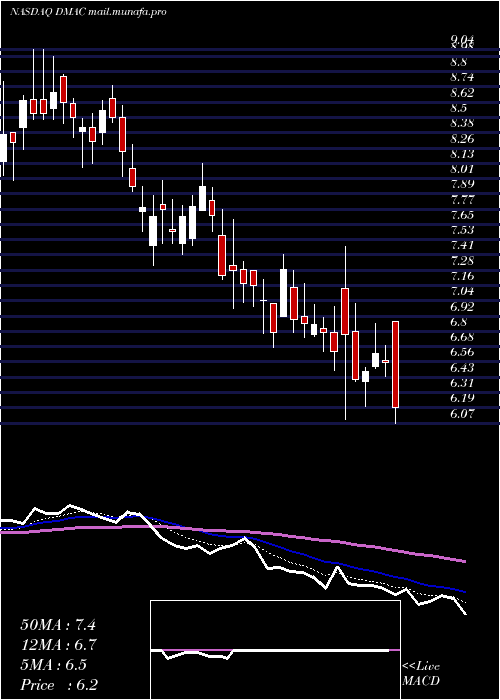Select the 6.31 price axis label
Viewport: 500px width, 700px height.
coord(462,383)
